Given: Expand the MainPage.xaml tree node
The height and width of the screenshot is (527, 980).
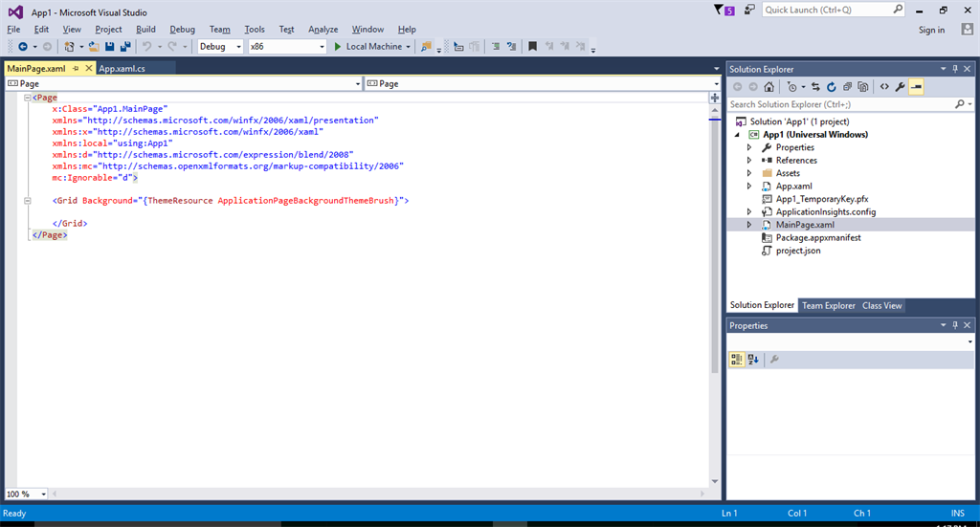Looking at the screenshot, I should point(748,225).
